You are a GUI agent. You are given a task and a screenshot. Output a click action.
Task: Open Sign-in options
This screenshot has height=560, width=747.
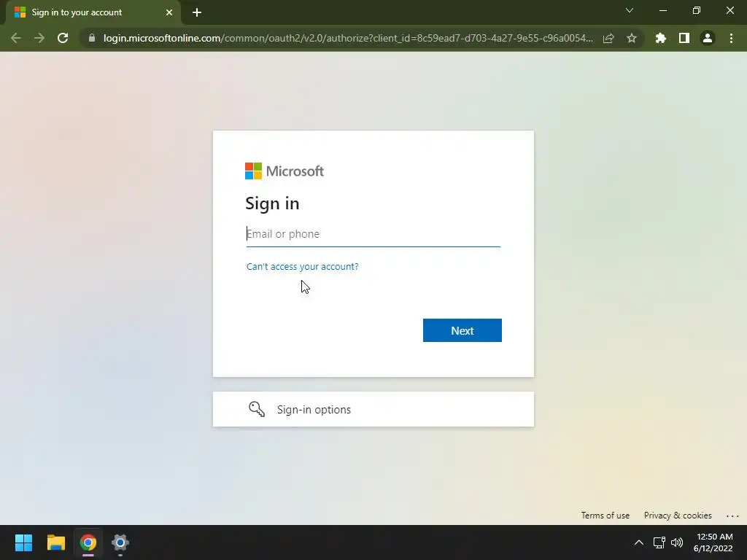[x=373, y=409]
